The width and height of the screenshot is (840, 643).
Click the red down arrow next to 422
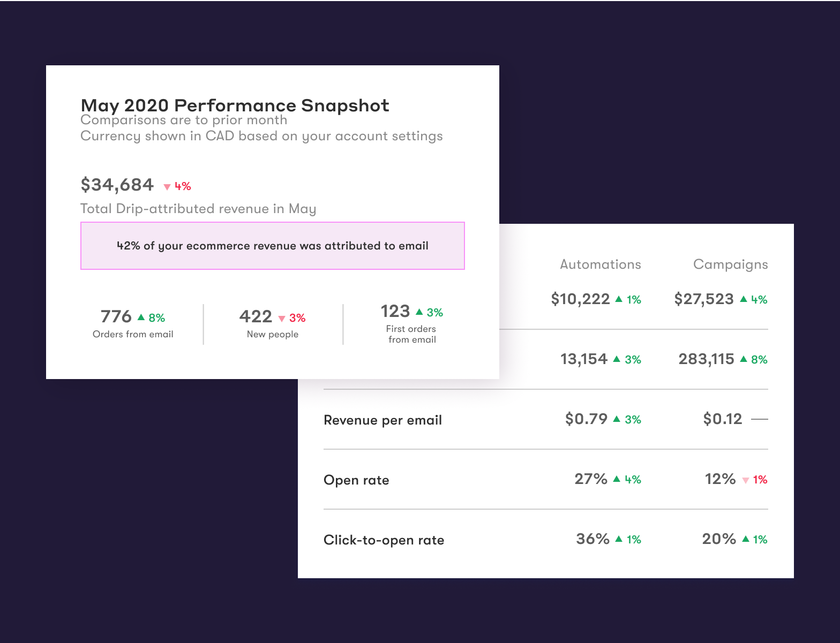[x=282, y=319]
